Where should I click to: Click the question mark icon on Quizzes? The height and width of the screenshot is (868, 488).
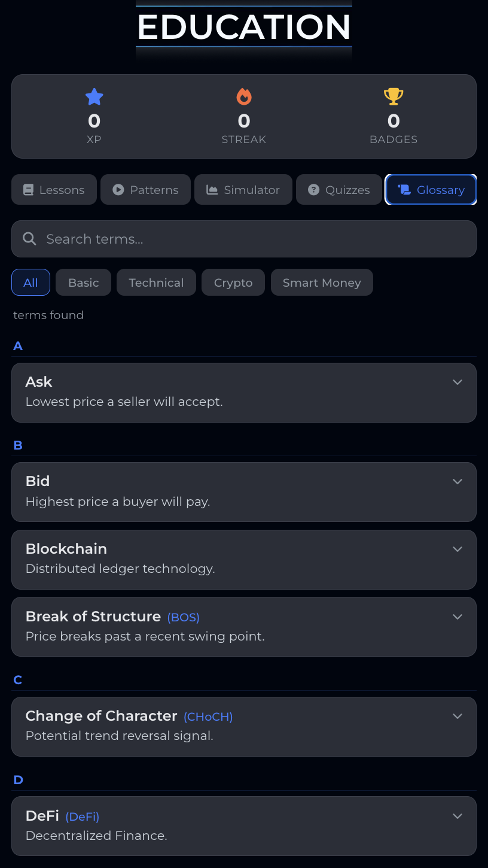pyautogui.click(x=313, y=190)
